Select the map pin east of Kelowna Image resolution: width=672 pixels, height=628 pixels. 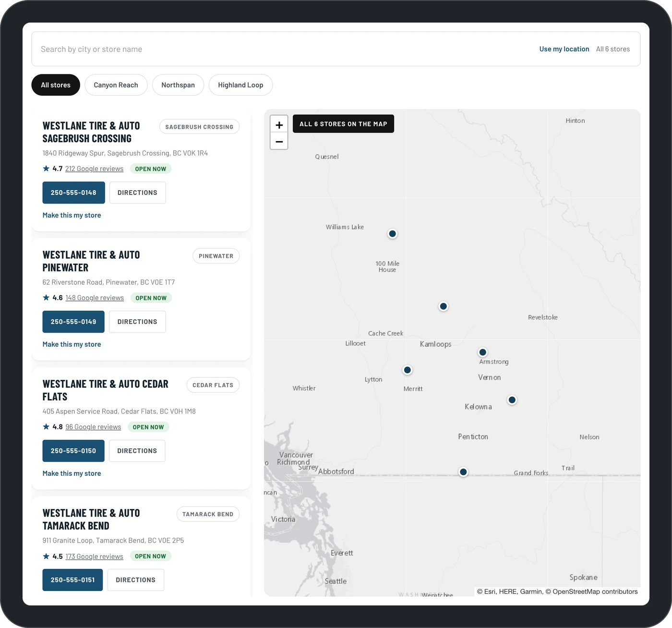click(x=512, y=400)
